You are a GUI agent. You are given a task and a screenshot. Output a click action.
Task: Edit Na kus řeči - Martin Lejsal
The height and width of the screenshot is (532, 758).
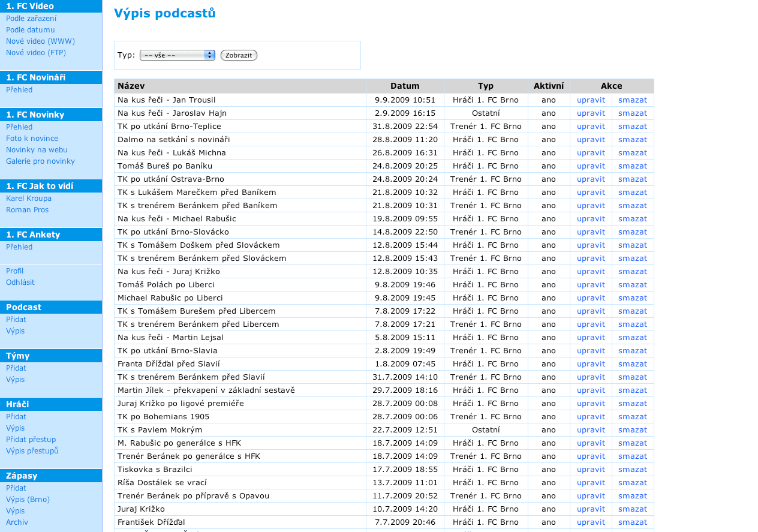click(x=591, y=338)
